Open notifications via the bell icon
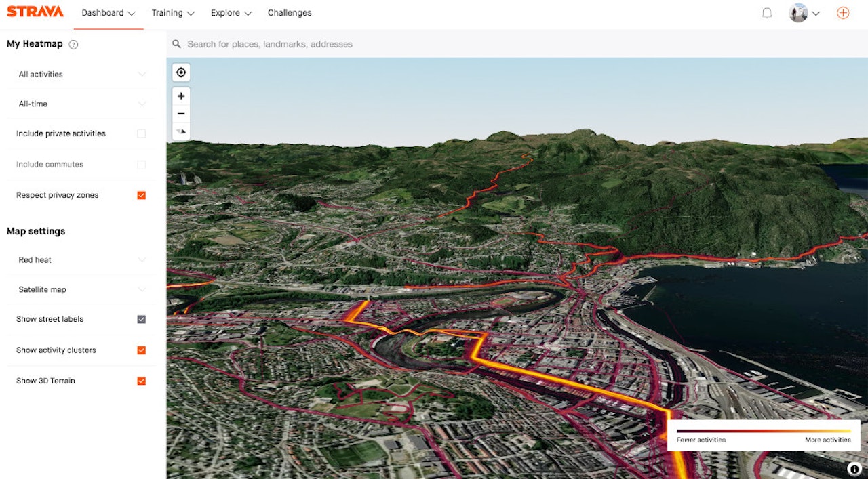This screenshot has height=479, width=868. point(767,12)
